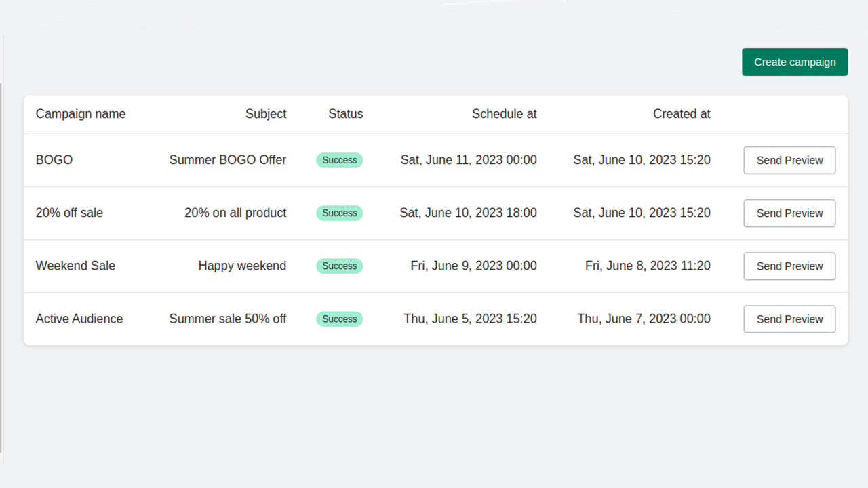The width and height of the screenshot is (868, 488).
Task: Click the Summer BOGO Offer subject
Action: coord(228,160)
